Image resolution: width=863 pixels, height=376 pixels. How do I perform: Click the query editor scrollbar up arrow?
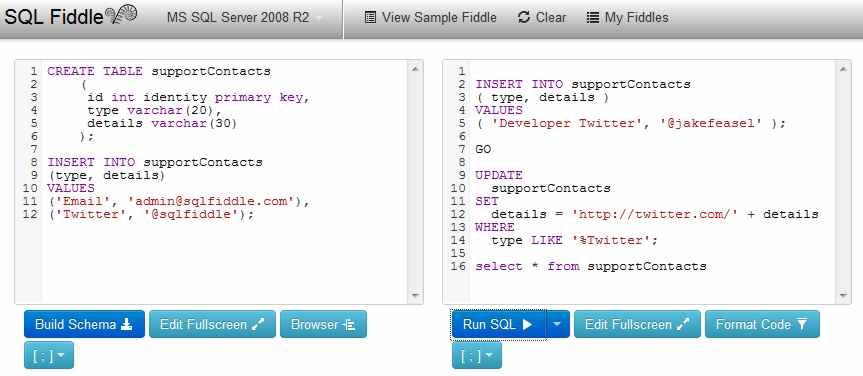click(843, 69)
